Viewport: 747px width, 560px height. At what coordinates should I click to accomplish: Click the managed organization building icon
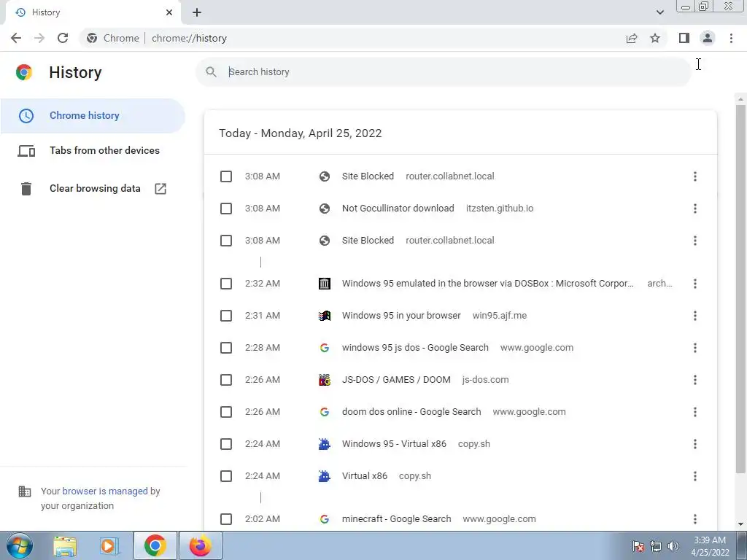pyautogui.click(x=25, y=491)
